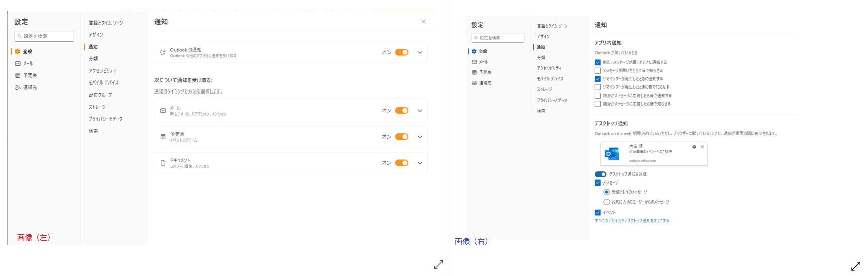Expand the 予定表 notification row chevron
The width and height of the screenshot is (868, 276).
pos(420,137)
